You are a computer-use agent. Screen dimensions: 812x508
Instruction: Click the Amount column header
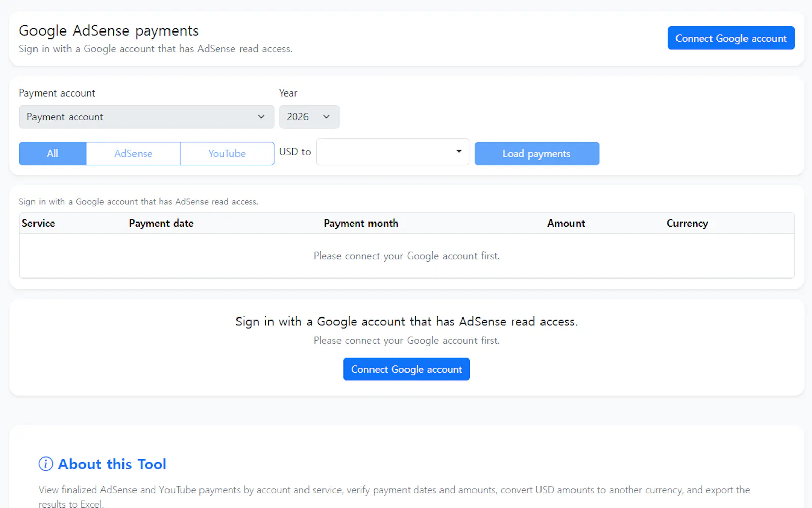(566, 223)
